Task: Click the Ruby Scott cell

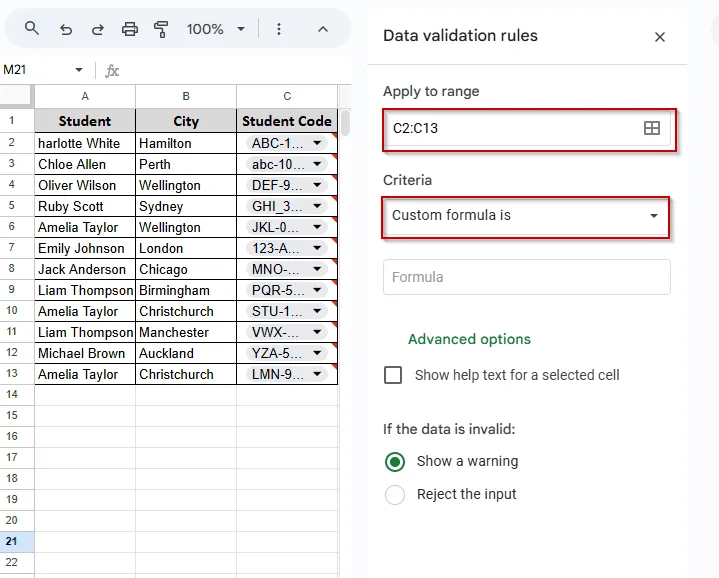Action: (85, 206)
